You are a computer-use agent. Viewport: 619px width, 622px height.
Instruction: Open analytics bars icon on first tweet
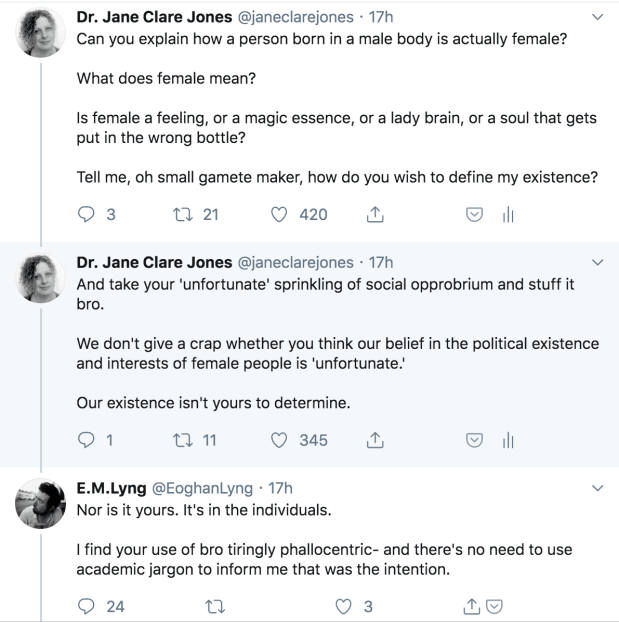506,215
